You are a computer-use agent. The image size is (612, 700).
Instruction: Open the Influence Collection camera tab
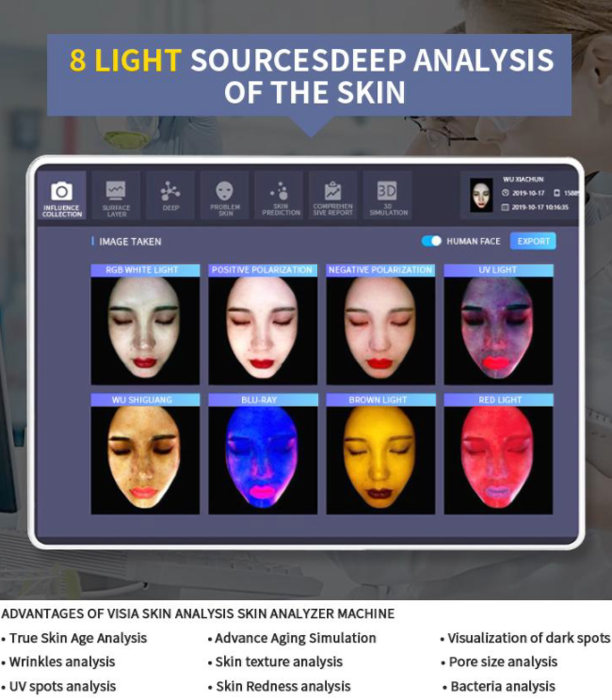(x=61, y=196)
